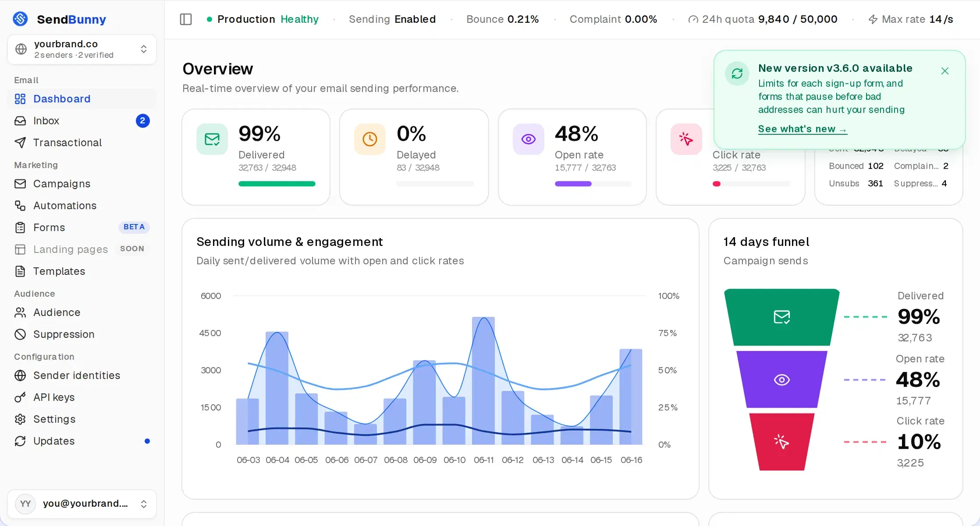Click the API keys key icon
Image resolution: width=980 pixels, height=526 pixels.
pos(20,398)
